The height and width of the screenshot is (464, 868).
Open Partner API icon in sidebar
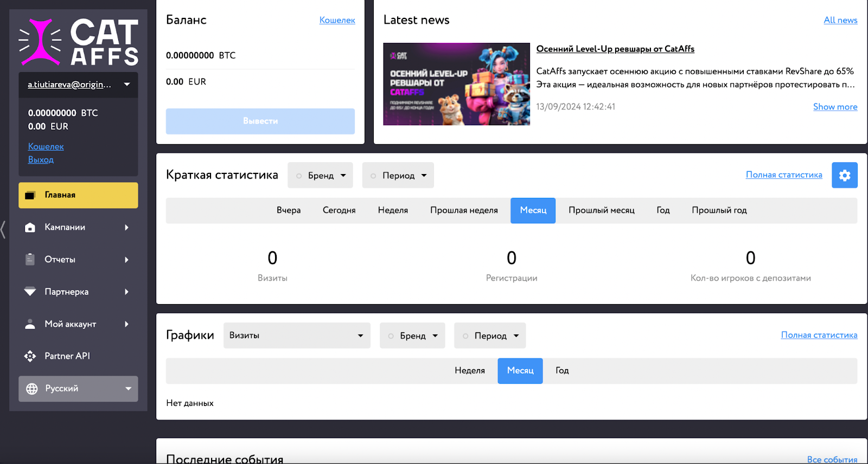tap(30, 356)
